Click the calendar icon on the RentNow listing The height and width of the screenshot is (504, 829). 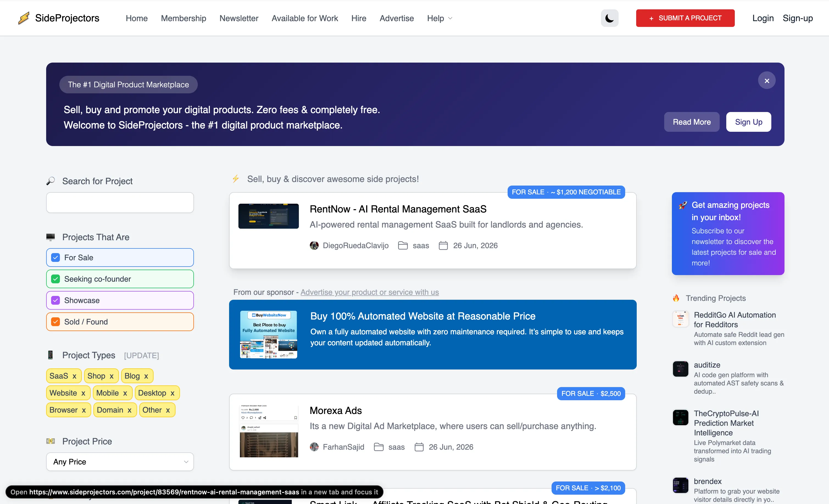pyautogui.click(x=443, y=245)
